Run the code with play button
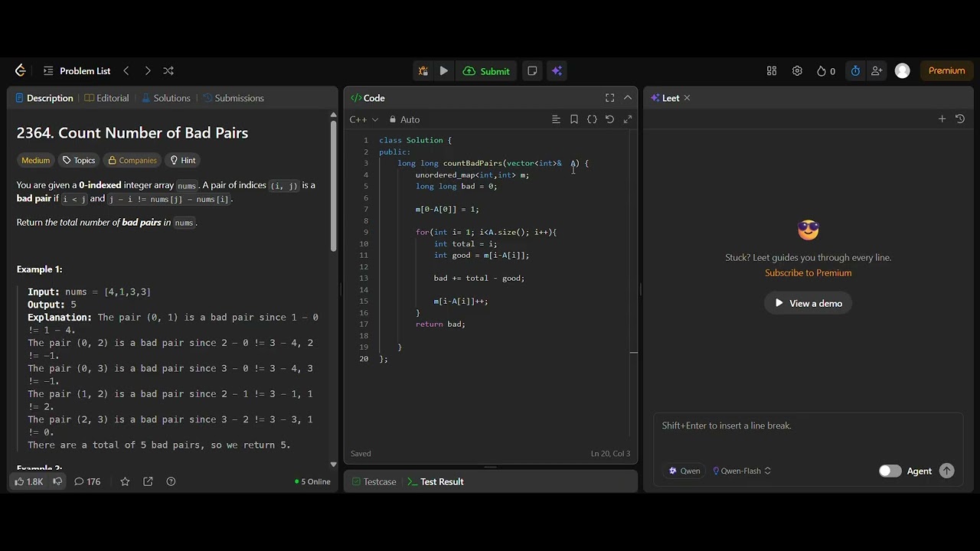 [x=444, y=71]
